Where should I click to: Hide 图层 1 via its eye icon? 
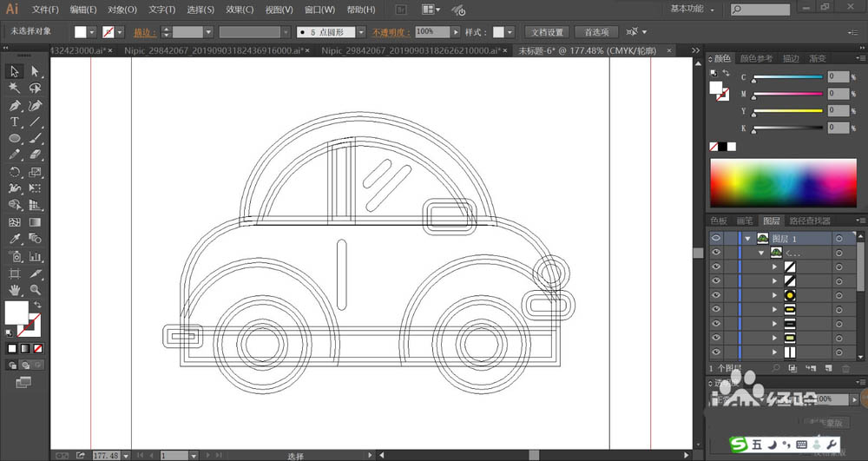coord(716,238)
